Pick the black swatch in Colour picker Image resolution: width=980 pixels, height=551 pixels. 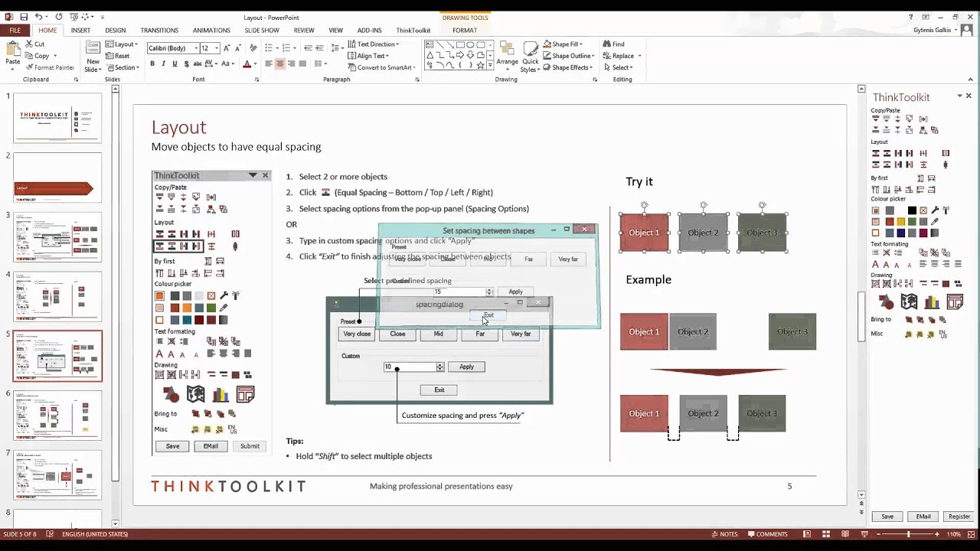pos(912,210)
